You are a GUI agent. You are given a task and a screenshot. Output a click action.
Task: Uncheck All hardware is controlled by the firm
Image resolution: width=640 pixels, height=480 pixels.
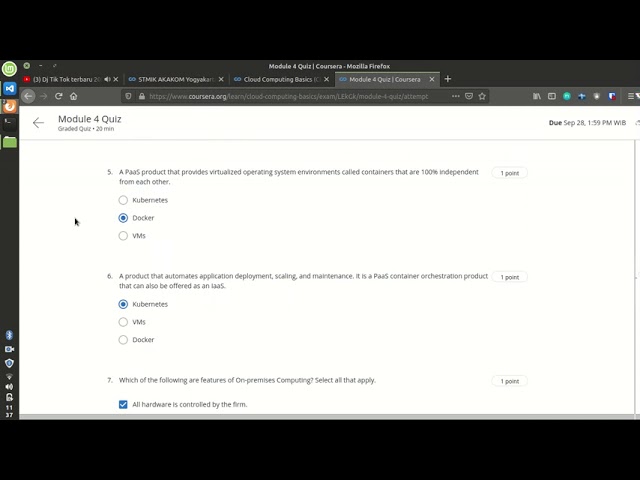[123, 404]
